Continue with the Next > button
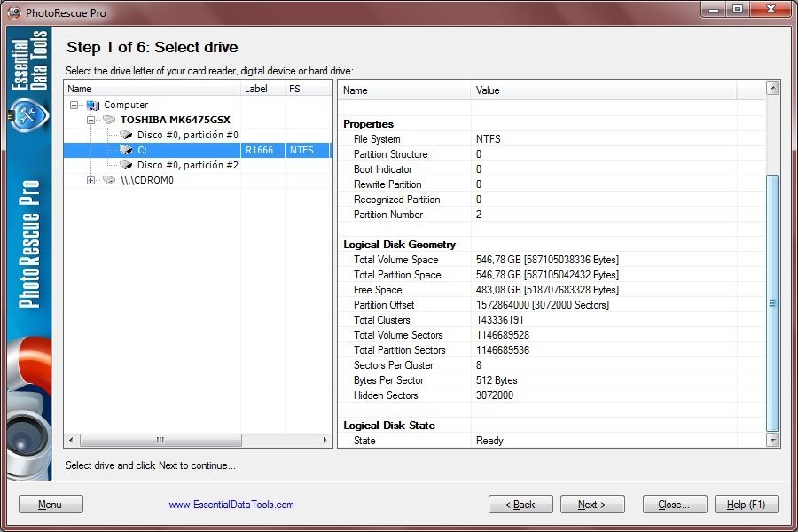This screenshot has width=798, height=532. click(x=592, y=504)
